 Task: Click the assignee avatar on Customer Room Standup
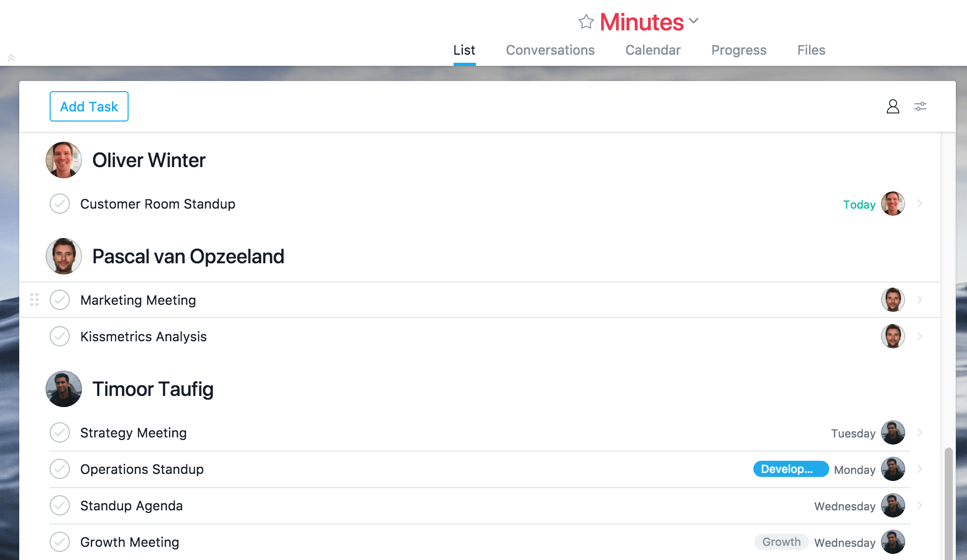click(893, 204)
